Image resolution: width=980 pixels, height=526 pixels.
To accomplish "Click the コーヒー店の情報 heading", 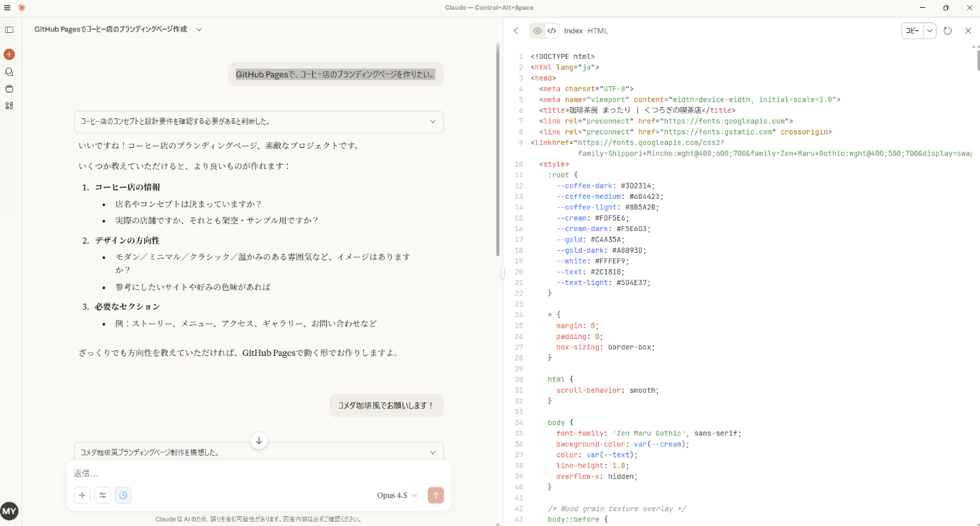I will point(127,187).
